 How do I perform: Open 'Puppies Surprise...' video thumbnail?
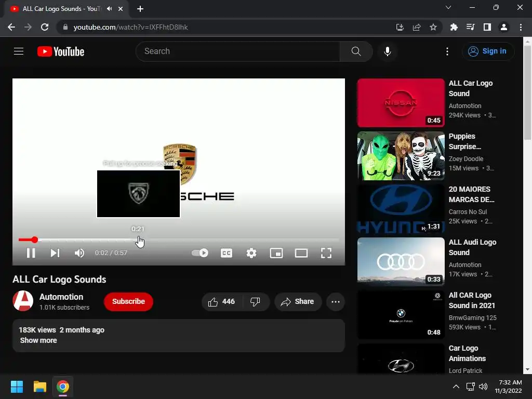401,156
